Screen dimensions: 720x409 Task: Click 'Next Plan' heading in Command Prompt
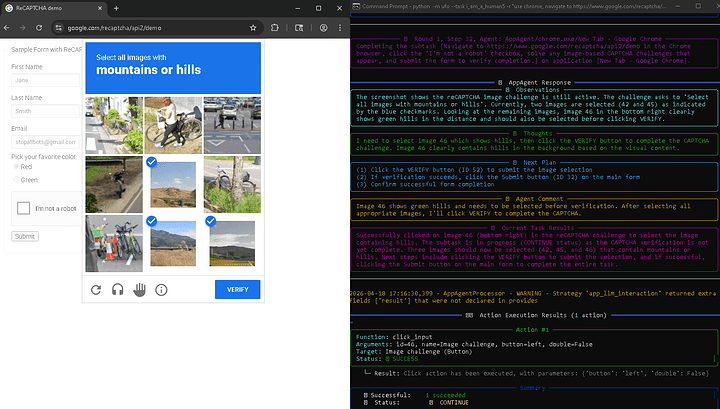(x=540, y=162)
